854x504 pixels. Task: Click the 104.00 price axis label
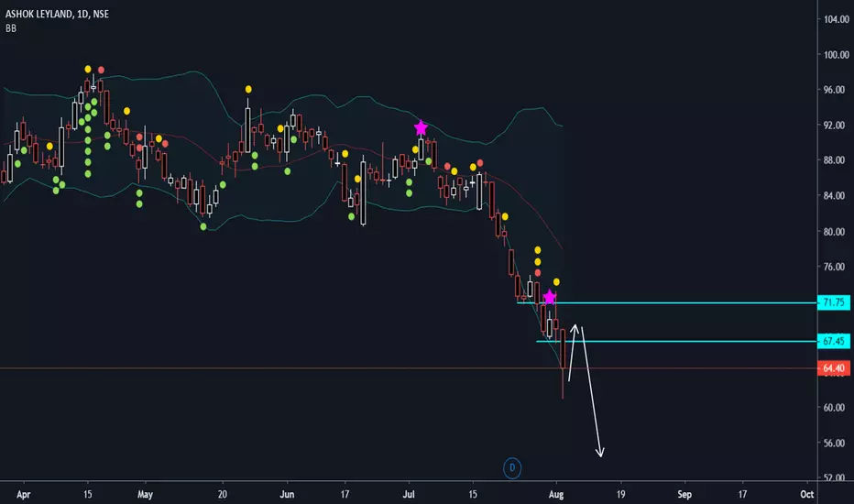[x=836, y=19]
